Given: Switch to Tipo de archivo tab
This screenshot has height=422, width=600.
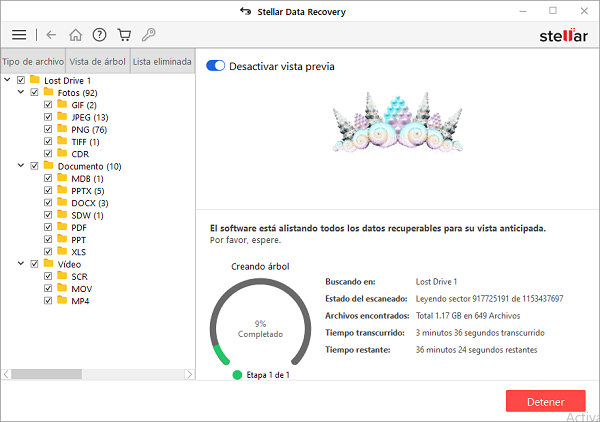Looking at the screenshot, I should (x=33, y=61).
